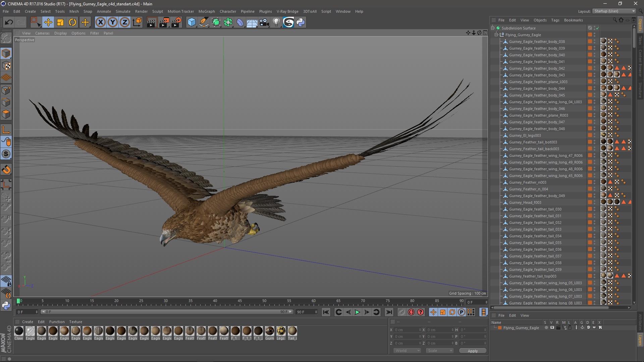Open the material manager Function menu
The height and width of the screenshot is (362, 644).
tap(57, 322)
